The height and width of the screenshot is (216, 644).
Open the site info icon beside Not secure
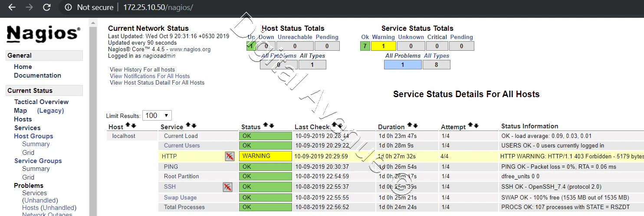tap(68, 7)
